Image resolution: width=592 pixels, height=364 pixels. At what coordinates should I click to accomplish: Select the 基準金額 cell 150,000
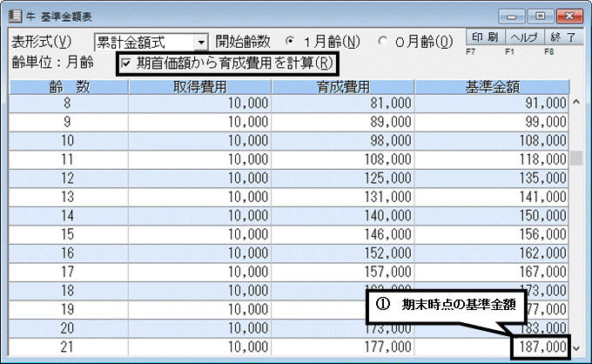coord(492,216)
